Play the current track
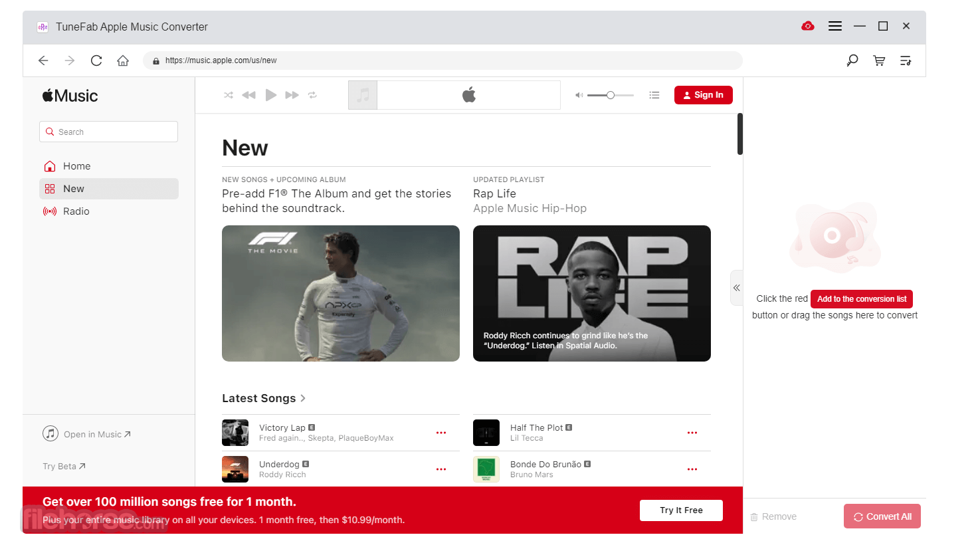Screen dimensions: 980x553 click(x=270, y=95)
